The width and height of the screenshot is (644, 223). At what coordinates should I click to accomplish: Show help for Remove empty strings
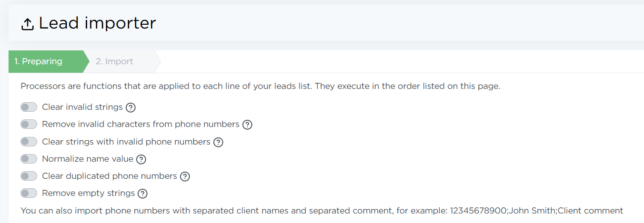point(142,194)
